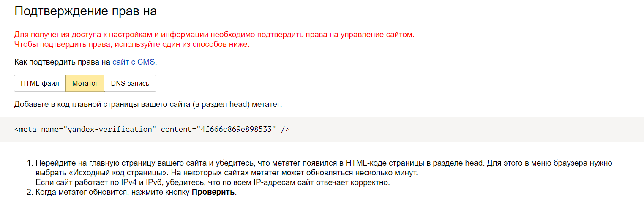Click the red line starting "Чтобы подтвердить права"
This screenshot has width=644, height=220.
[x=132, y=44]
